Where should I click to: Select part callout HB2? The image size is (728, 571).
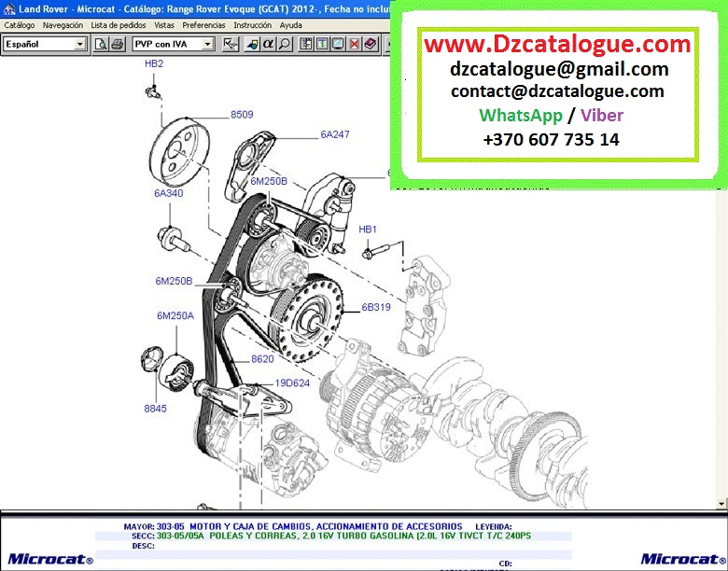pos(154,63)
